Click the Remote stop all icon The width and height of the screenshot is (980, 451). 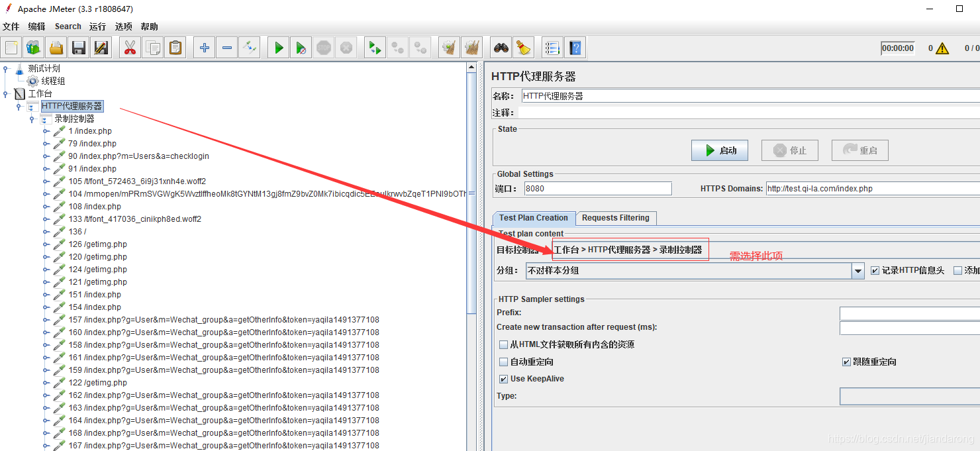pyautogui.click(x=398, y=48)
